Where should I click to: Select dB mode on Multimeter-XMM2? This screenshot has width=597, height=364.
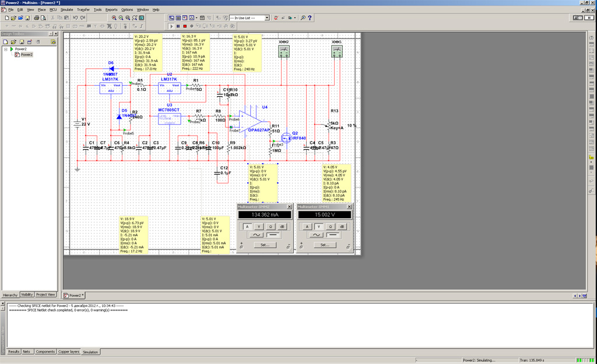[x=282, y=227]
